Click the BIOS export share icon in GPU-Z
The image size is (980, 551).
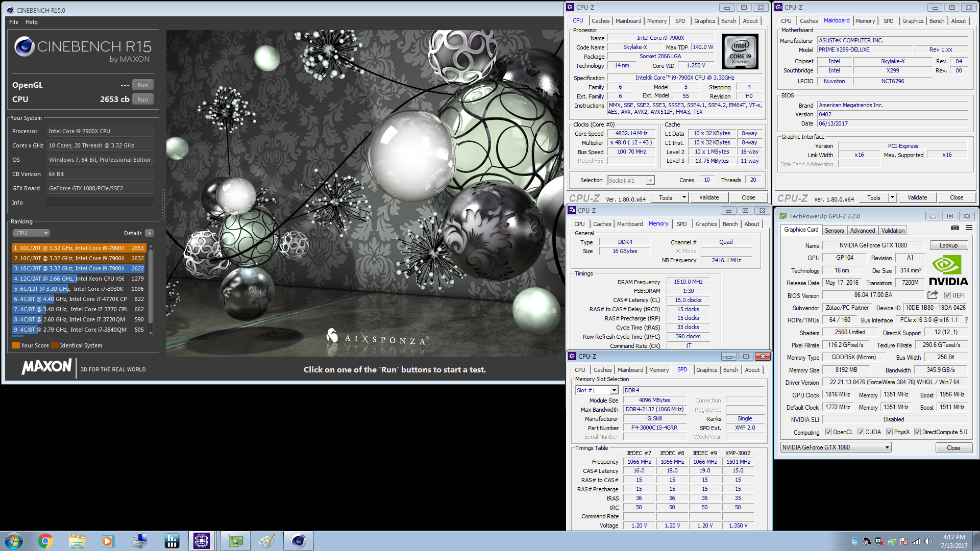[x=933, y=295]
